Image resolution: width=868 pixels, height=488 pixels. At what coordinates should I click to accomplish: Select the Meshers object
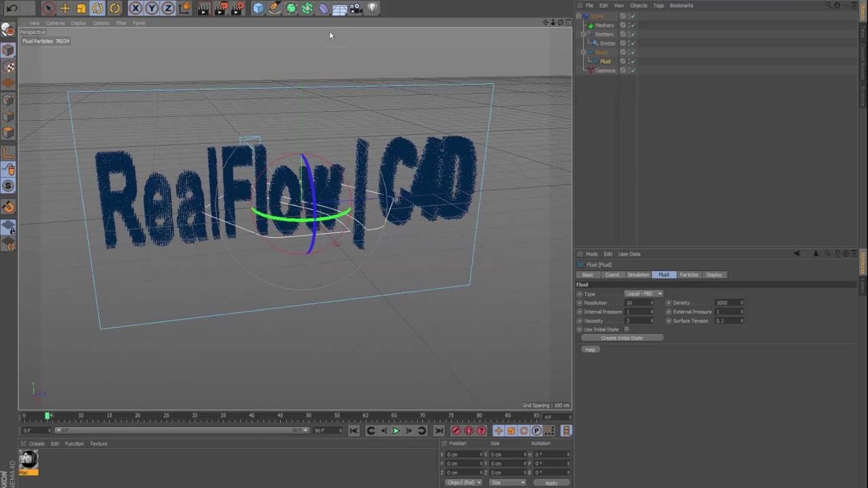tap(604, 25)
